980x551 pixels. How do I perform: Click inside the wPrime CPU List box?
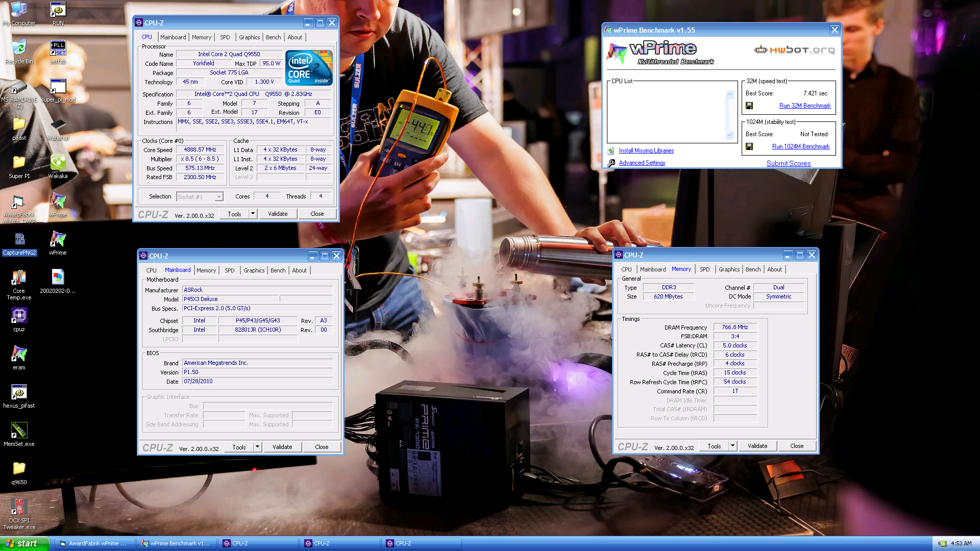click(667, 114)
